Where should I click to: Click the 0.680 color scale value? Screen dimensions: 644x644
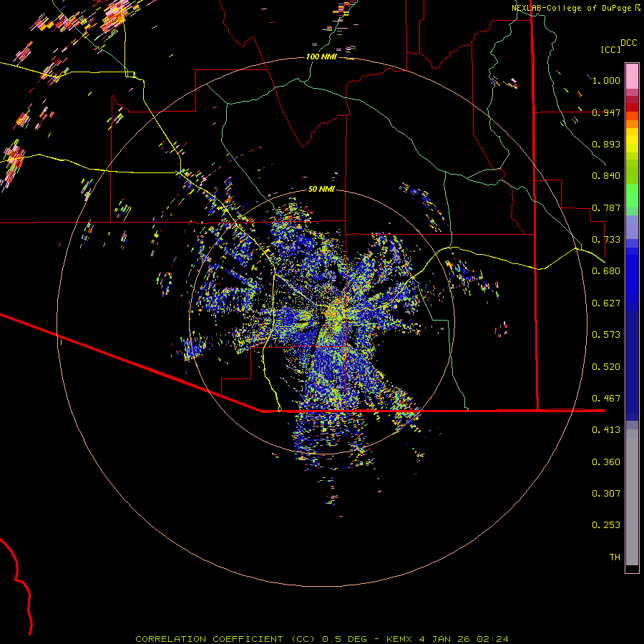point(606,271)
